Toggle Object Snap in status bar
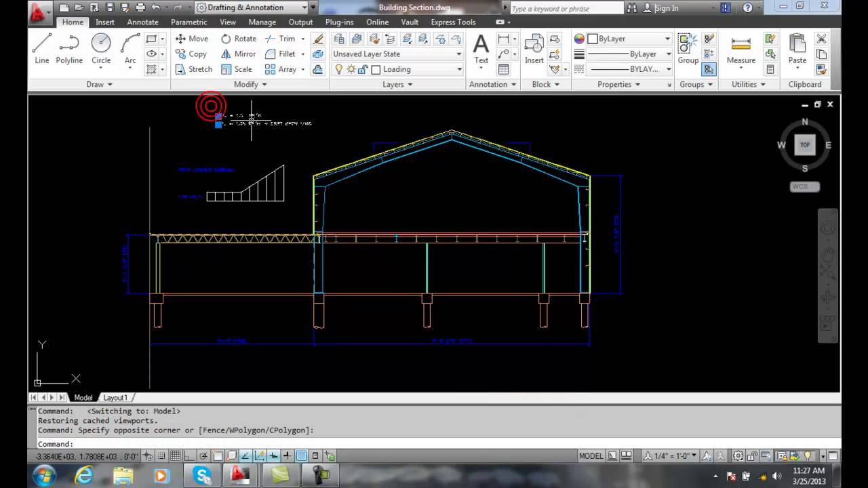Viewport: 868px width, 488px height. tap(218, 456)
